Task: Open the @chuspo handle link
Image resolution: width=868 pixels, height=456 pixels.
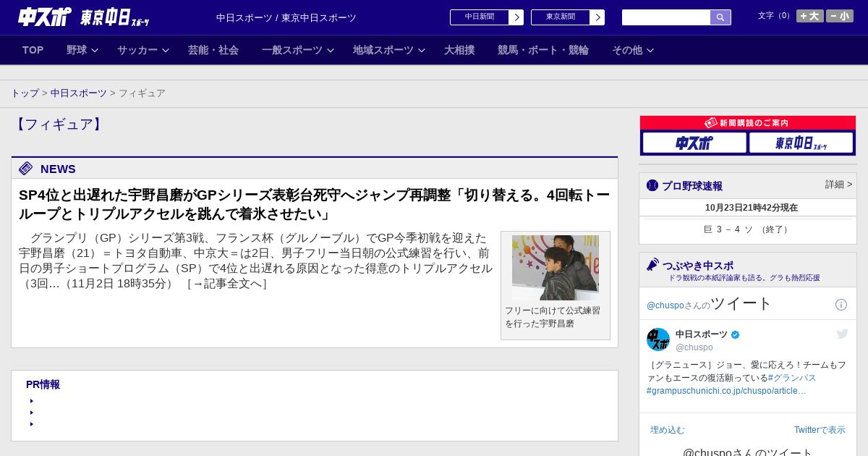Action: pos(694,347)
